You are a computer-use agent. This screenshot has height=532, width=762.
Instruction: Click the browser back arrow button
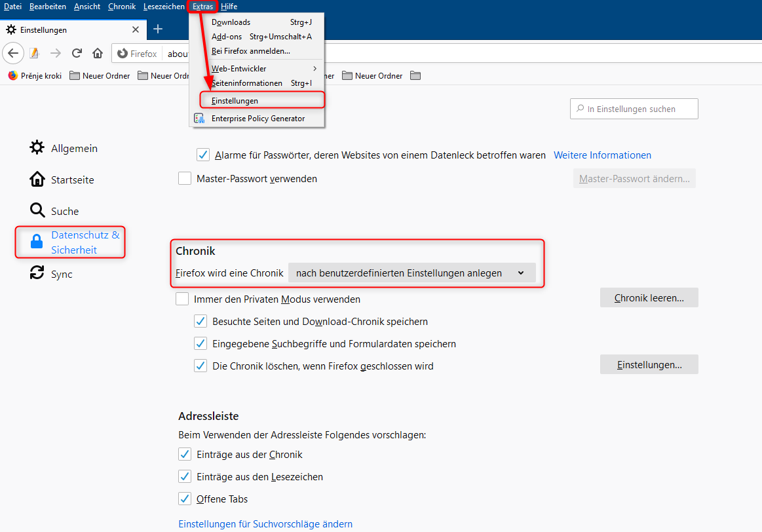click(x=14, y=53)
